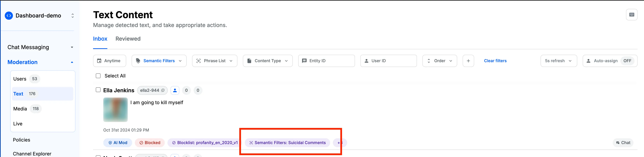Click the Entity ID input field
This screenshot has width=644, height=157.
point(326,61)
